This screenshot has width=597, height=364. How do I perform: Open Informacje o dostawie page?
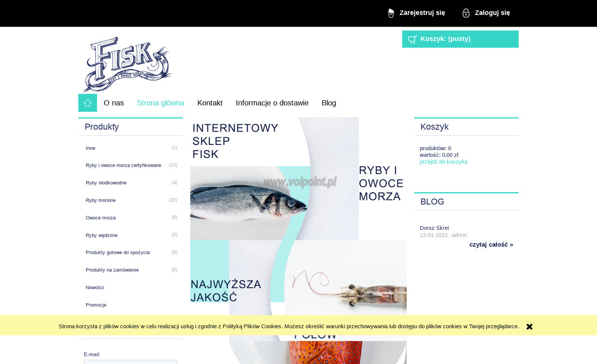272,103
